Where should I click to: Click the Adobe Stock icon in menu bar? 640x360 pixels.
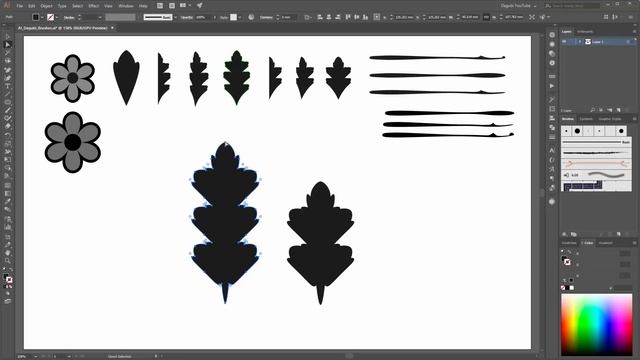pos(172,6)
